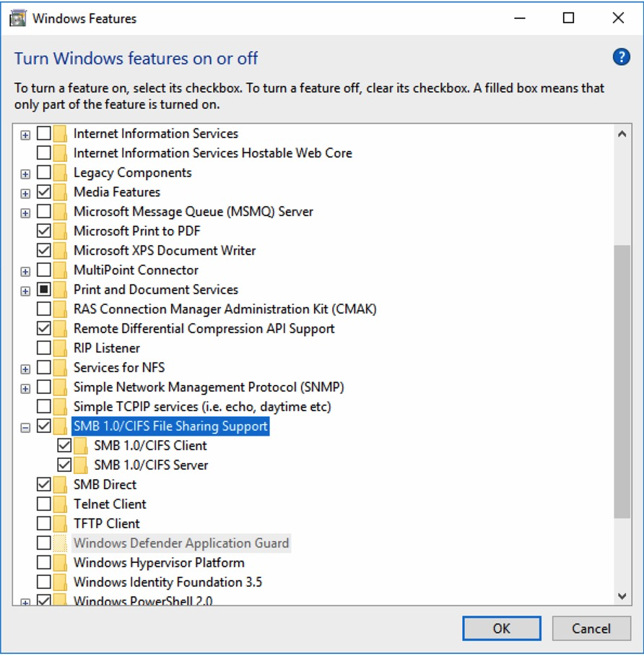Click the Telnet Client folder icon

[60, 504]
